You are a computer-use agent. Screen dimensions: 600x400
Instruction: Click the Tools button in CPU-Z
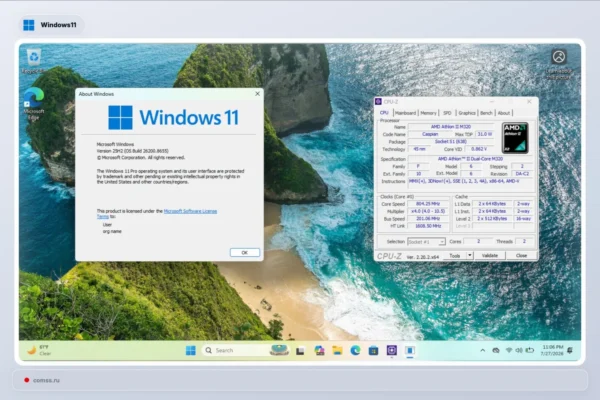(x=455, y=256)
